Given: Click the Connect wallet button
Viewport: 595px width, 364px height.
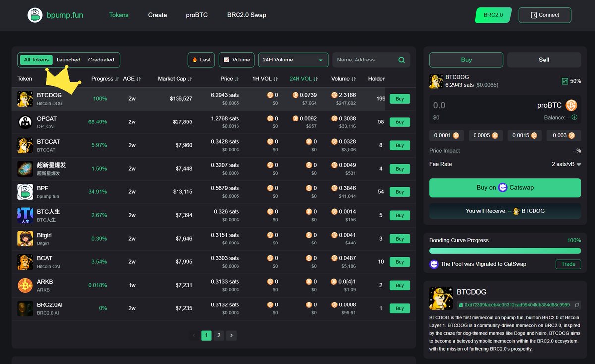Looking at the screenshot, I should point(544,15).
